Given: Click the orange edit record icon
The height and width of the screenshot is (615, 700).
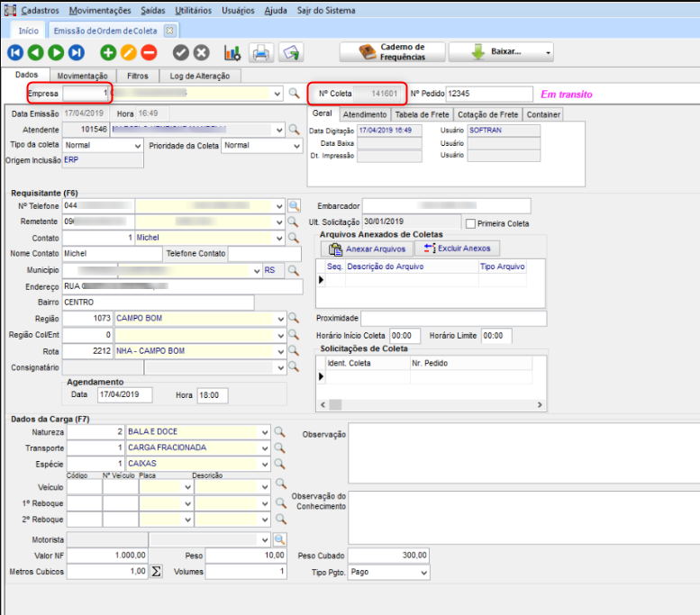Looking at the screenshot, I should [x=129, y=53].
